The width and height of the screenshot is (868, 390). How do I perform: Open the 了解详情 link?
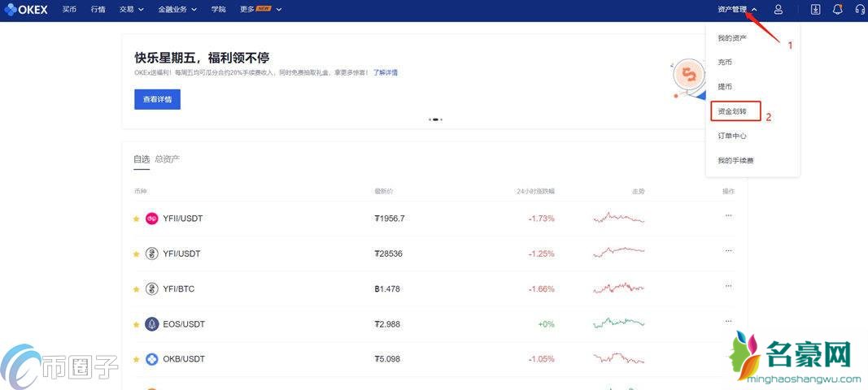pos(386,72)
